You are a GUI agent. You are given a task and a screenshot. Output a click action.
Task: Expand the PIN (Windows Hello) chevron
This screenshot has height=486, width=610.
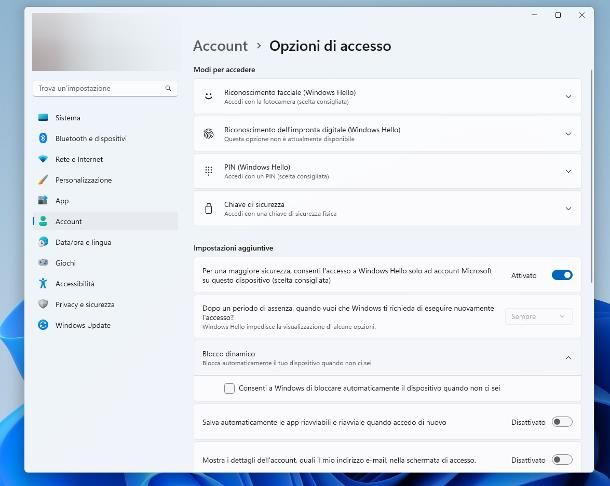568,171
